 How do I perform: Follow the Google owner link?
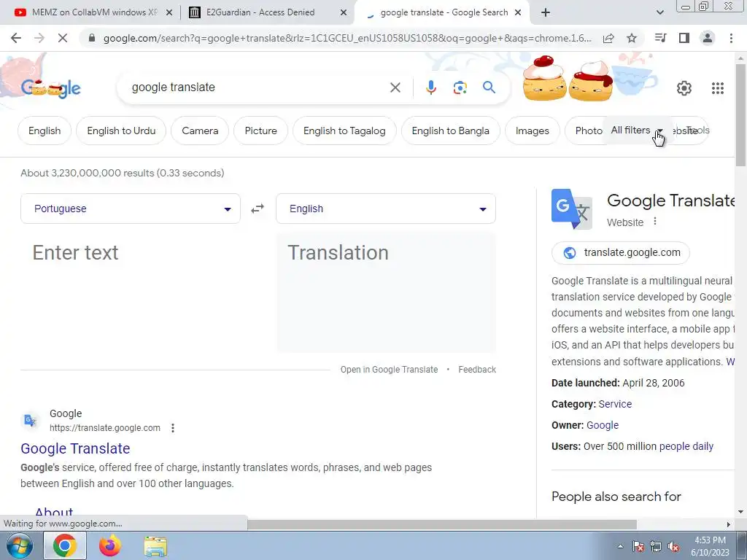click(602, 425)
